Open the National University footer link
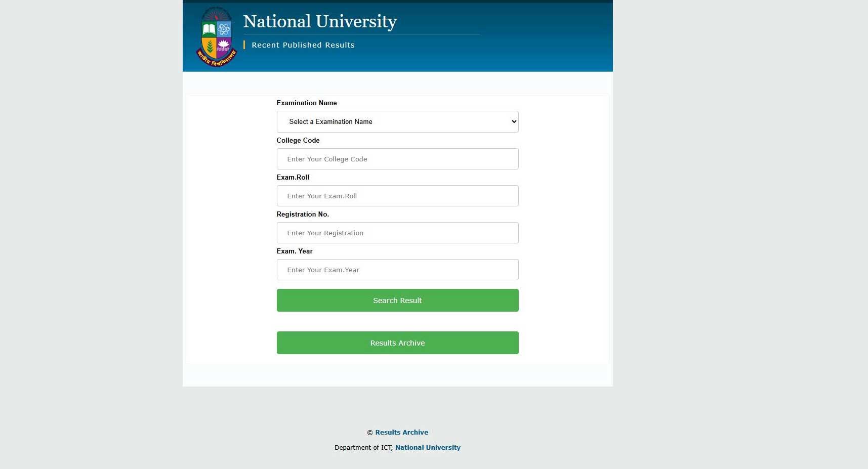 tap(428, 447)
